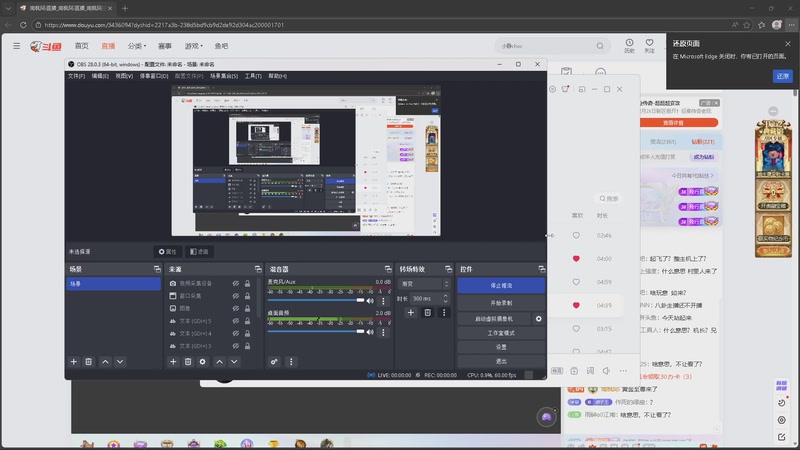Screen dimensions: 800x450
Task: Click the OBS preview canvas thumbnail
Action: click(306, 161)
